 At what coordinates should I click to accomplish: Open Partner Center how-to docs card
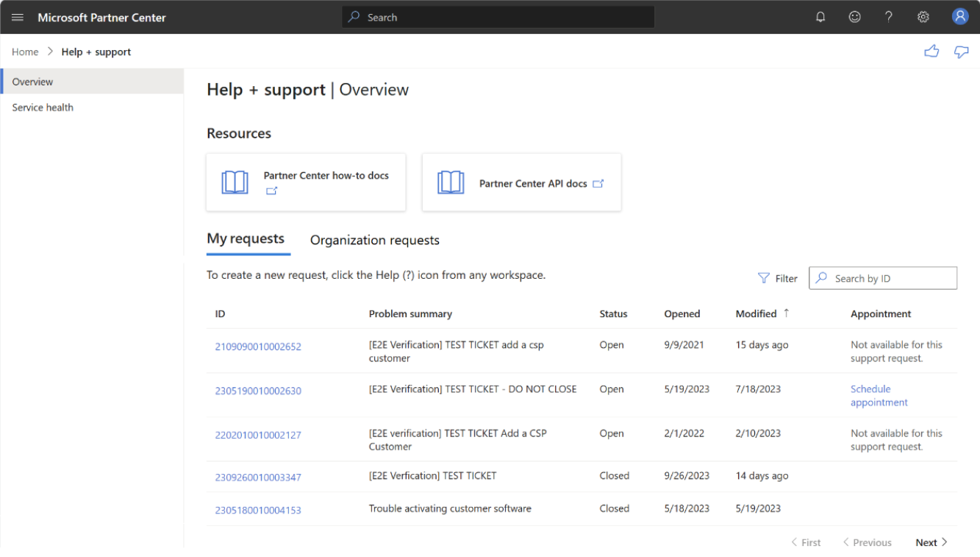coord(306,182)
